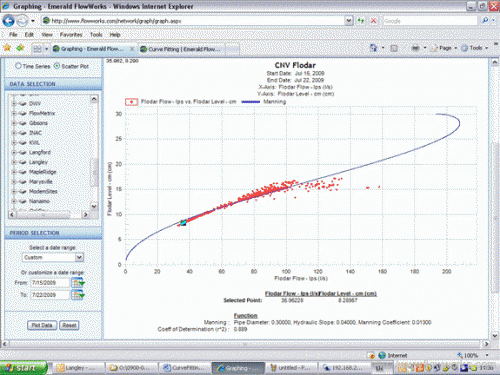This screenshot has height=375, width=500.
Task: Expand the Gibsons tree node
Action: pos(14,123)
